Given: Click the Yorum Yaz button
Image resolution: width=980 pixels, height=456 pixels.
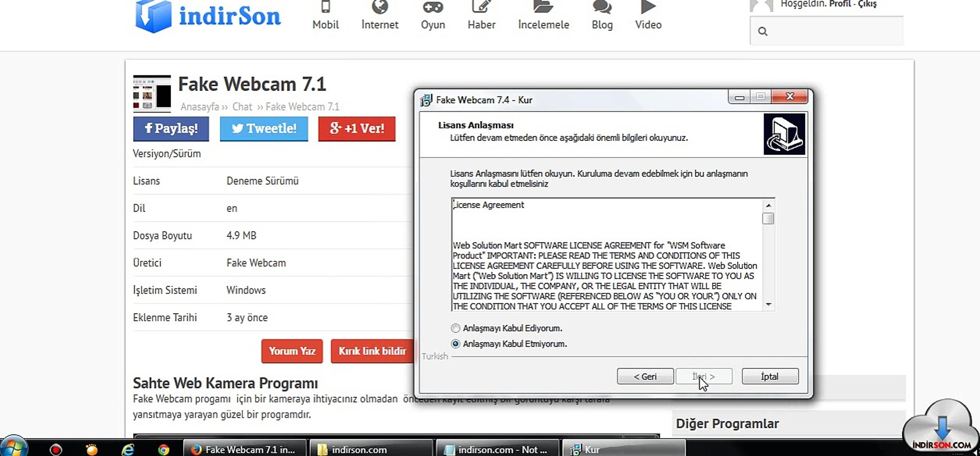Looking at the screenshot, I should tap(292, 351).
